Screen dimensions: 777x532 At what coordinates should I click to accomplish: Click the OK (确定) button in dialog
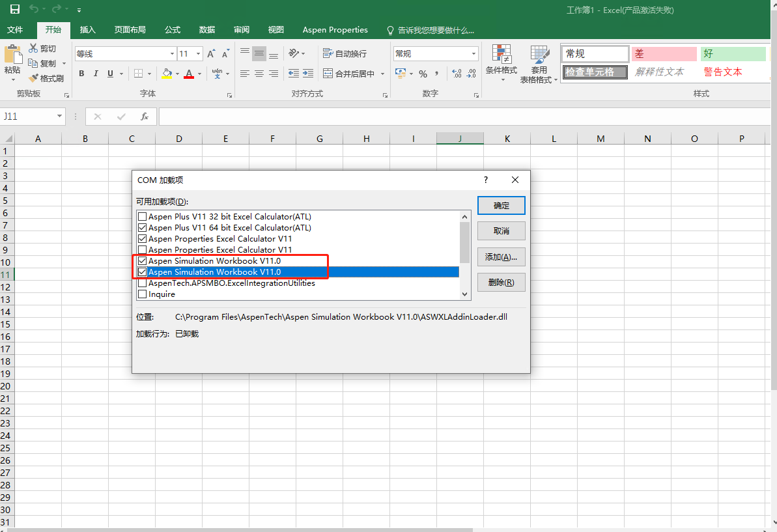501,206
